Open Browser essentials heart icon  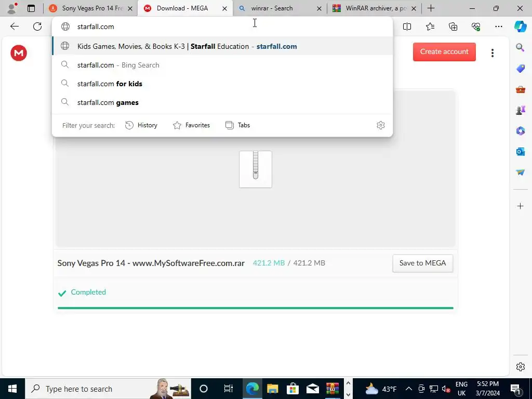pyautogui.click(x=476, y=26)
